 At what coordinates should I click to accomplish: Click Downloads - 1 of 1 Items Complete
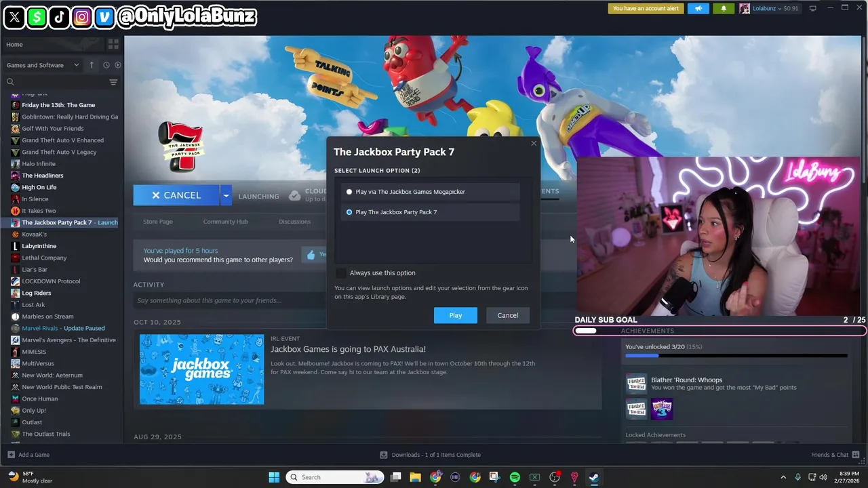436,455
